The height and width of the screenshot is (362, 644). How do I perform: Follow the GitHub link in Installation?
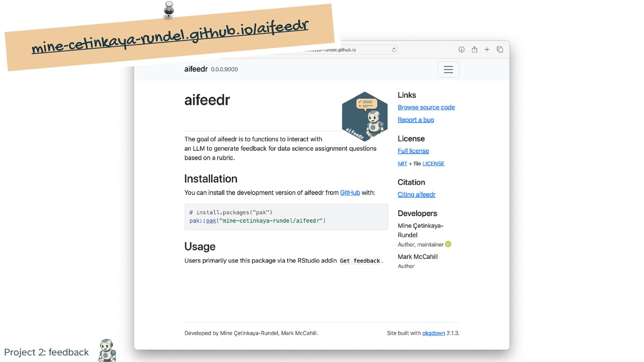tap(350, 193)
